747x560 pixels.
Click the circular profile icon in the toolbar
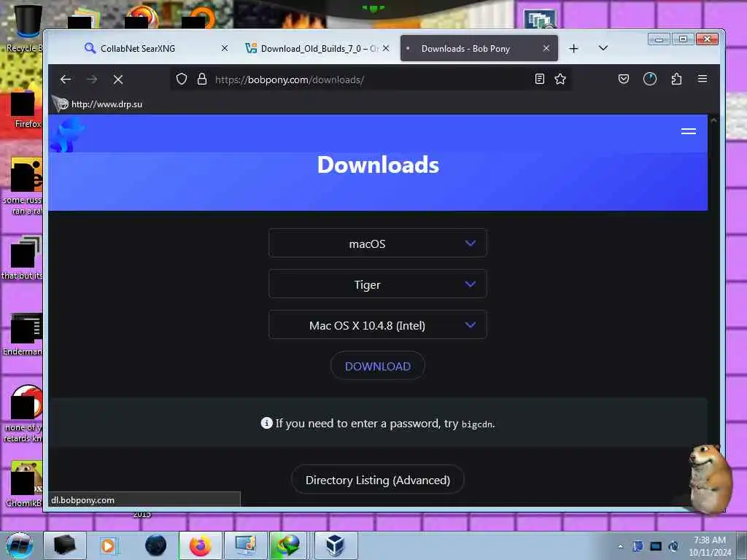(650, 79)
